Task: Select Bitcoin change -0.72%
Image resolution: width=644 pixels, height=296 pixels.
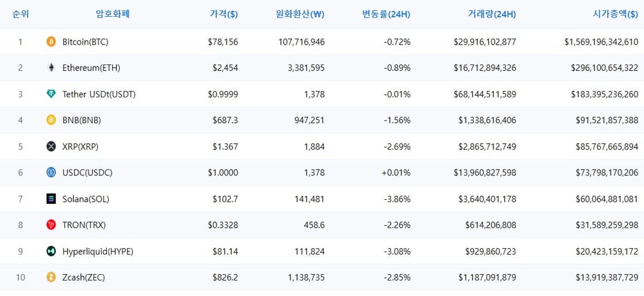Action: click(x=397, y=42)
